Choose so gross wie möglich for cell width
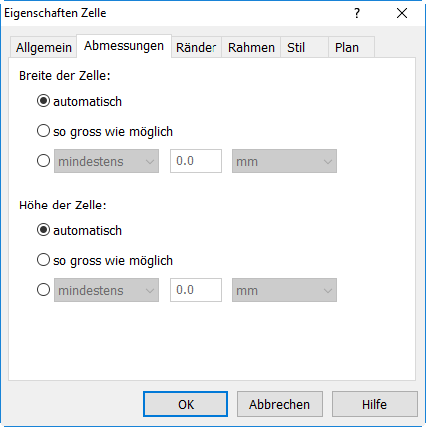Image resolution: width=426 pixels, height=427 pixels. tap(43, 131)
